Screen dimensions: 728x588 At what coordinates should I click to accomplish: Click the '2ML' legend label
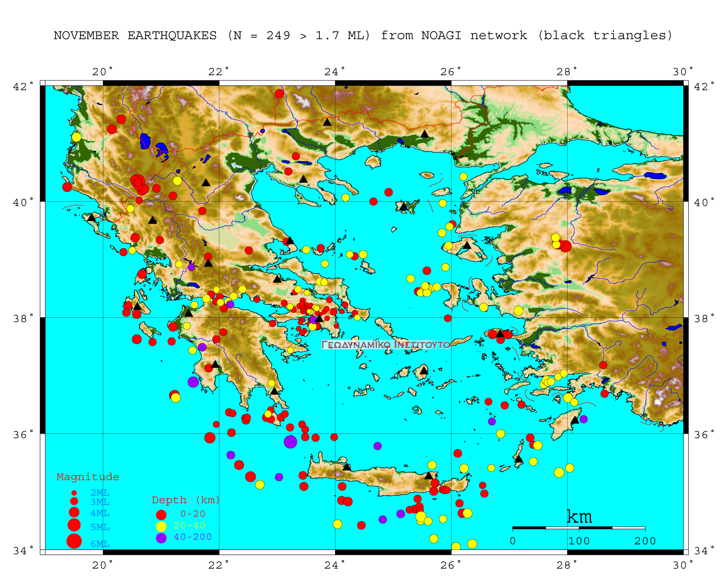point(100,492)
